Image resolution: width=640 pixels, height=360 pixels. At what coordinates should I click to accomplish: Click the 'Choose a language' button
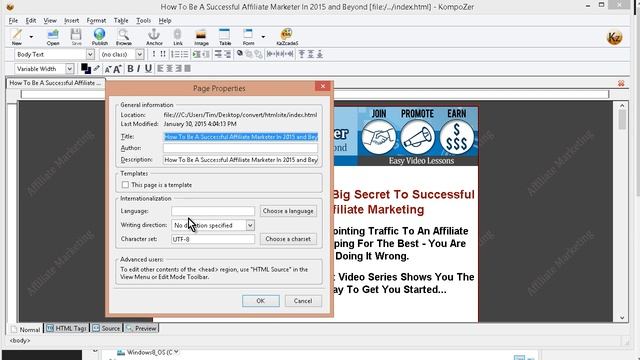288,211
